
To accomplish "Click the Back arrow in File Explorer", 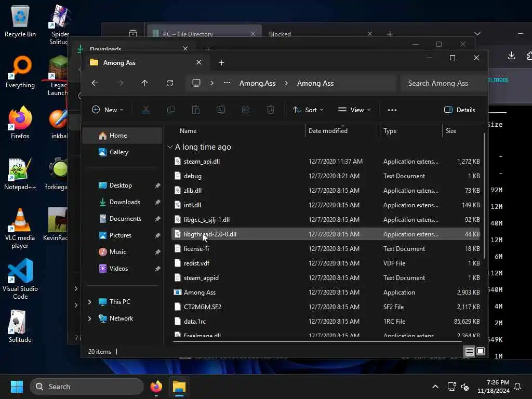I will click(x=95, y=83).
